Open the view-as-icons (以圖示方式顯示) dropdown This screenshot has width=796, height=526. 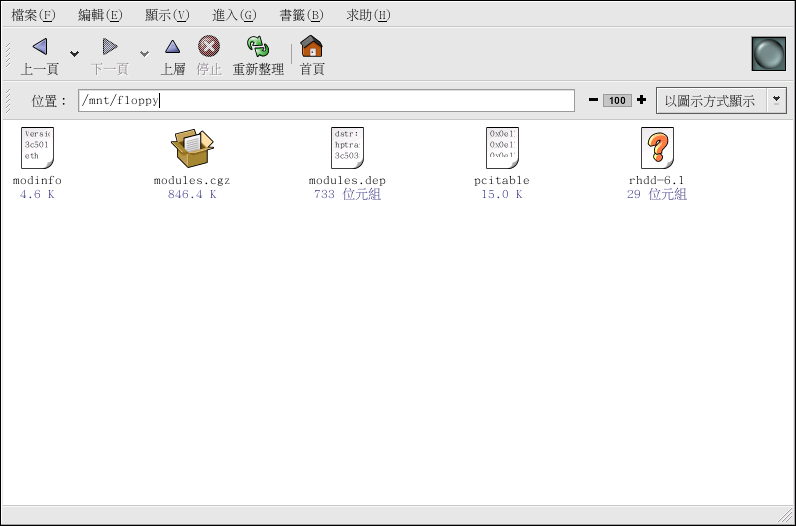point(776,100)
